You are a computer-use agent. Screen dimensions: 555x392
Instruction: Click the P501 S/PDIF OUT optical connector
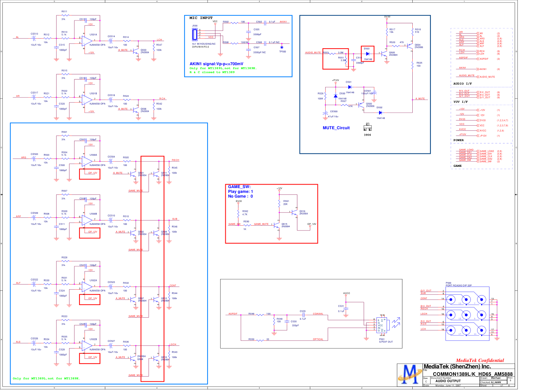[x=382, y=325]
